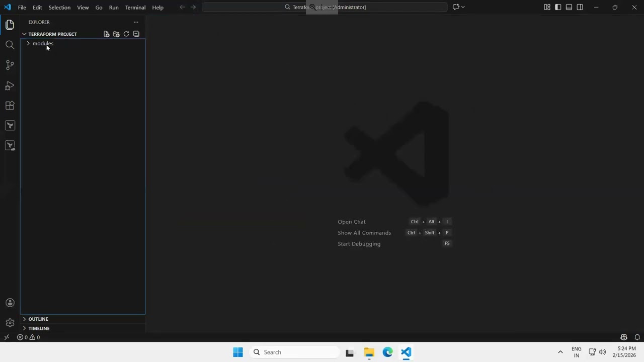Click the New File icon in Explorer
644x362 pixels.
pos(107,34)
